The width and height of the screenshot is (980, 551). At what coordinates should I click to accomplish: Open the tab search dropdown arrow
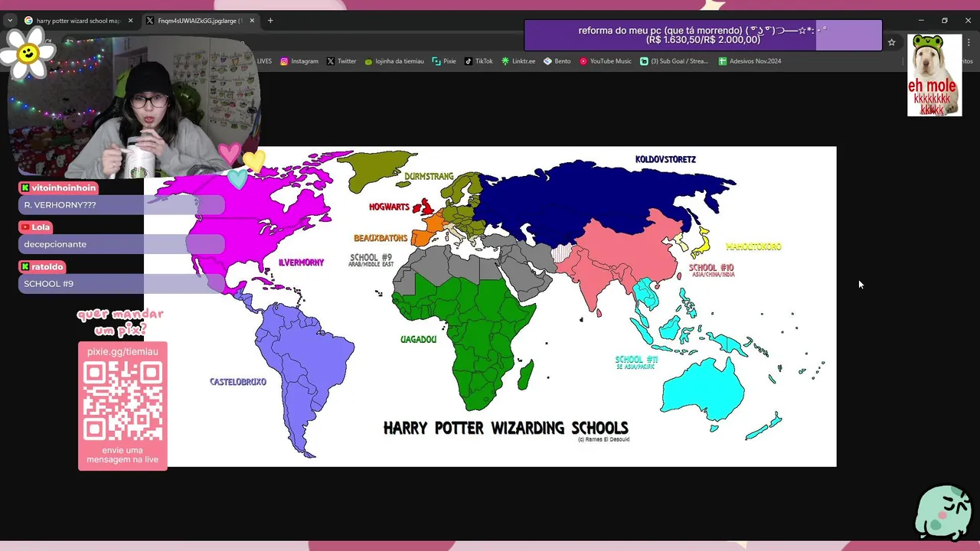(x=10, y=21)
